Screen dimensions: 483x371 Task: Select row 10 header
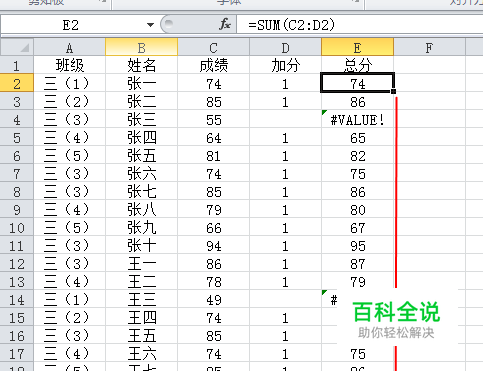tap(17, 227)
